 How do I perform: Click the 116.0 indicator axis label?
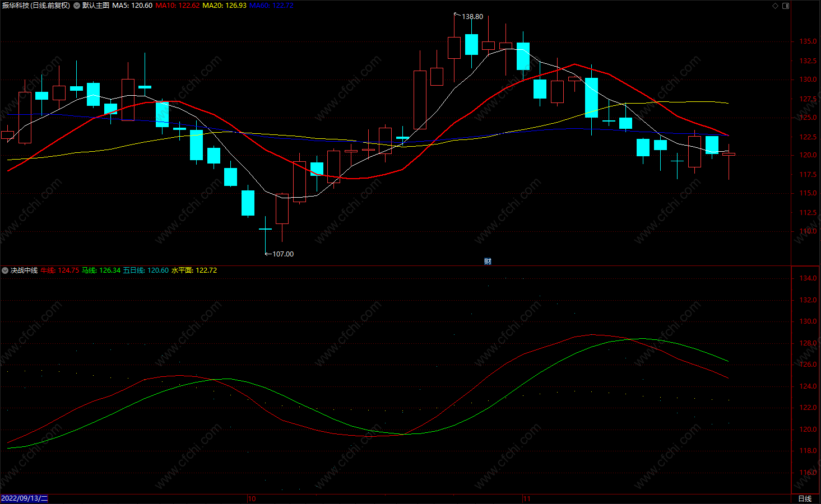point(808,472)
